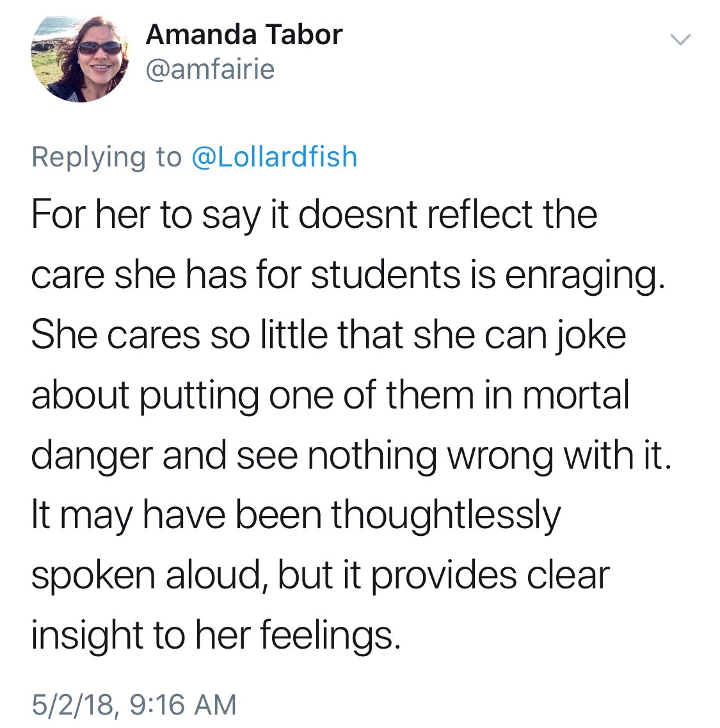Click the line beginning "danger and see nothing"
This screenshot has height=728, width=720.
pyautogui.click(x=352, y=455)
